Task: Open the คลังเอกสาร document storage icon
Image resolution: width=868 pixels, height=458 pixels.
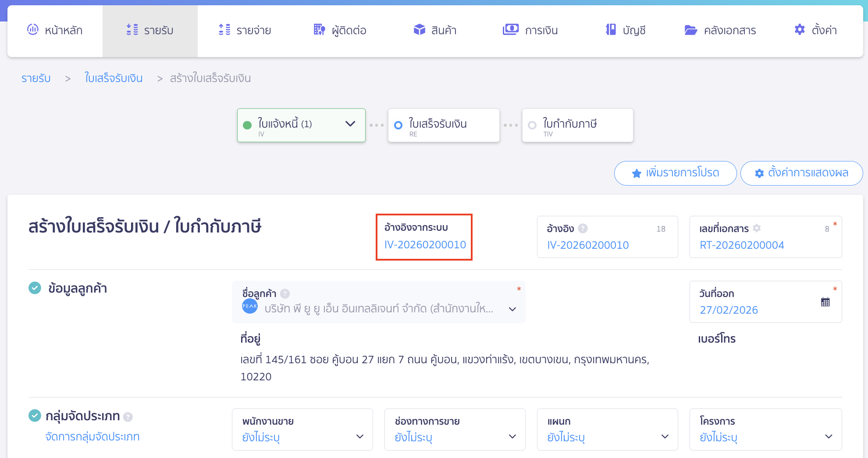Action: coord(690,30)
